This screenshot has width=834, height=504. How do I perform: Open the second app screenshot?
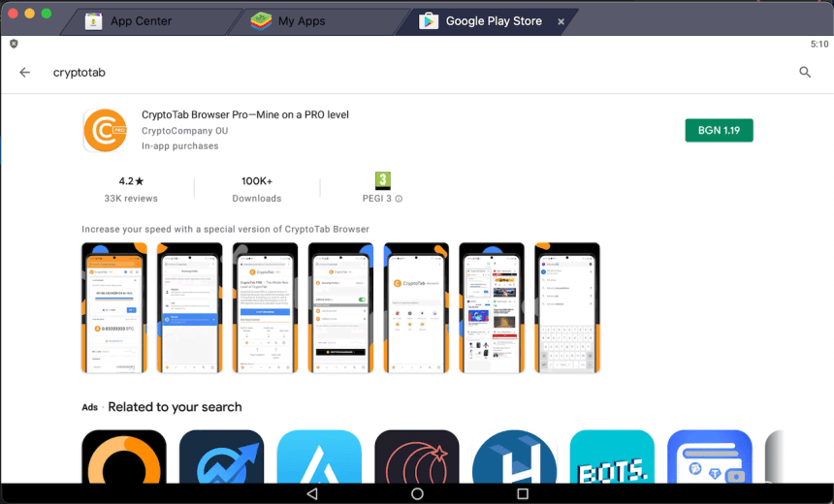pos(189,308)
